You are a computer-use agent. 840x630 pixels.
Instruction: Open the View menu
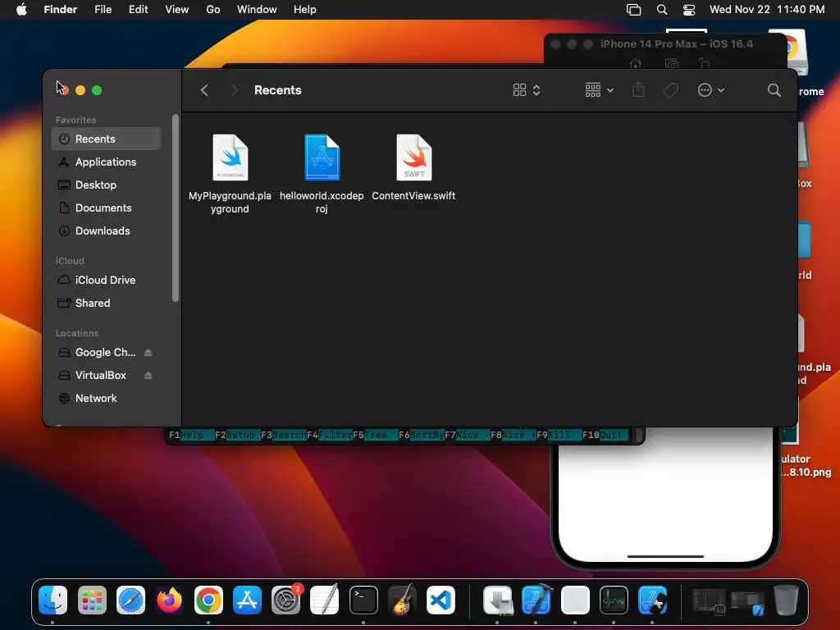177,10
